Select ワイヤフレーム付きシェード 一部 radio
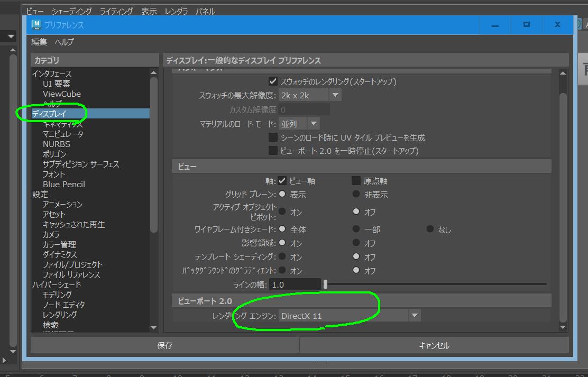Screen dimensions: 588x377 click(x=356, y=229)
